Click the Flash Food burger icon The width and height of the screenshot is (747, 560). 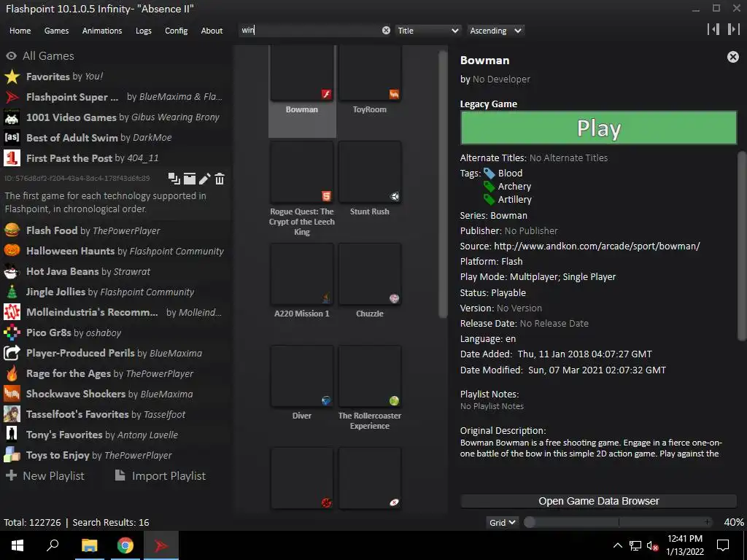(x=12, y=230)
